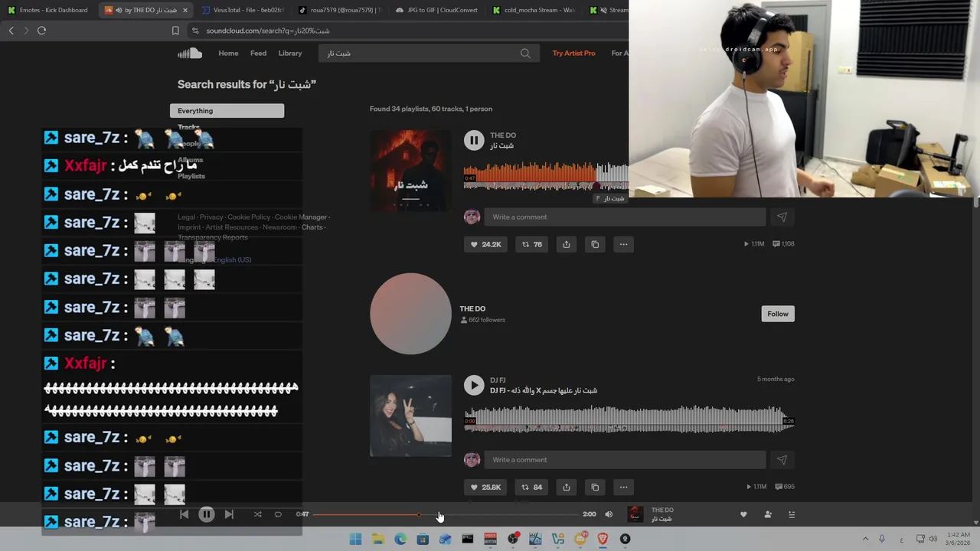Close the SoundCloud browser tab

(x=185, y=10)
